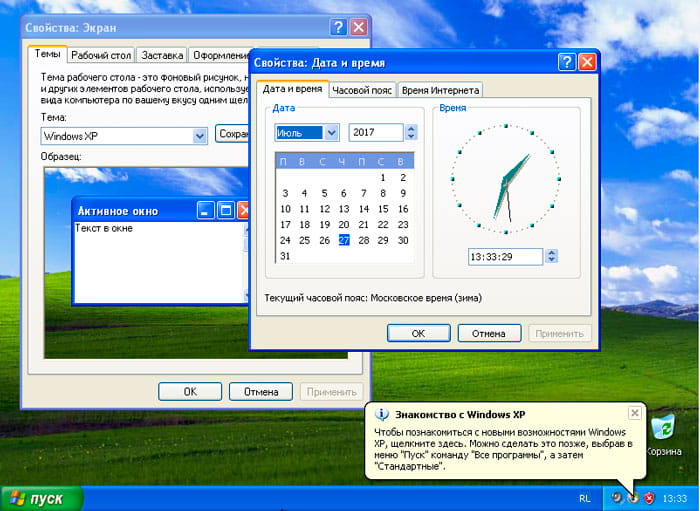The width and height of the screenshot is (700, 511).
Task: Select day 9 in the calendar
Action: (403, 193)
